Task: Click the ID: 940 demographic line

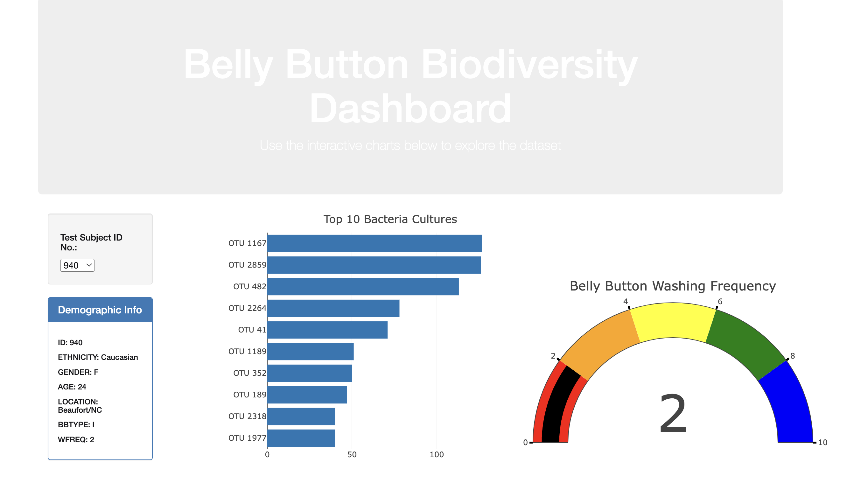Action: point(70,342)
